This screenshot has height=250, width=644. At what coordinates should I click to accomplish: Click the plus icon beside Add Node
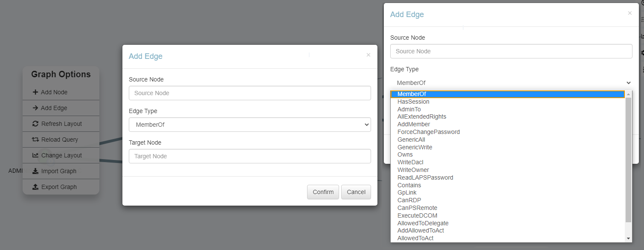[35, 92]
